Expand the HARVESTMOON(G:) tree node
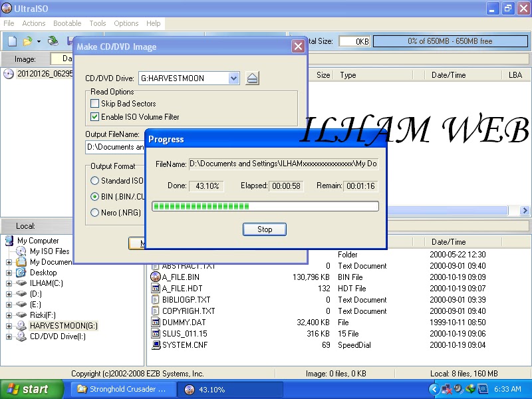The image size is (532, 399). 9,326
